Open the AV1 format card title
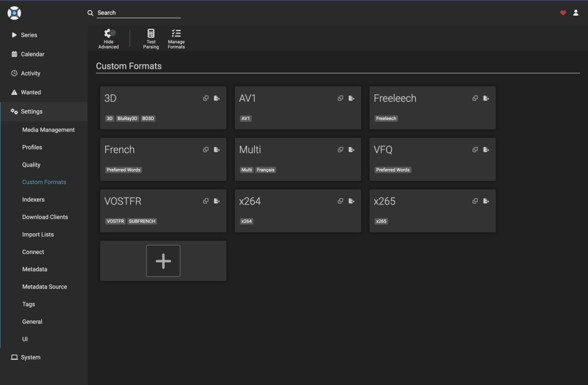This screenshot has height=385, width=588. pos(247,98)
